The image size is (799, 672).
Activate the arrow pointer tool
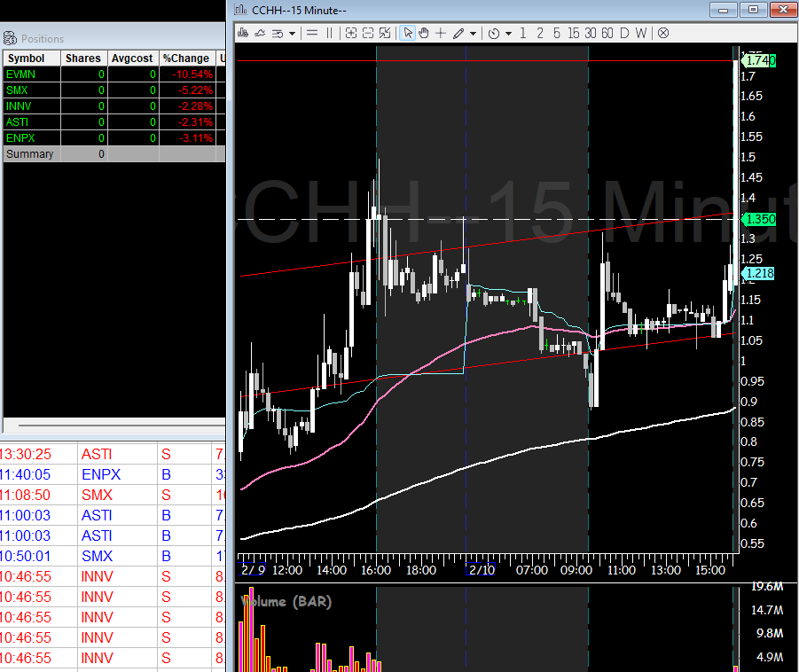coord(408,33)
